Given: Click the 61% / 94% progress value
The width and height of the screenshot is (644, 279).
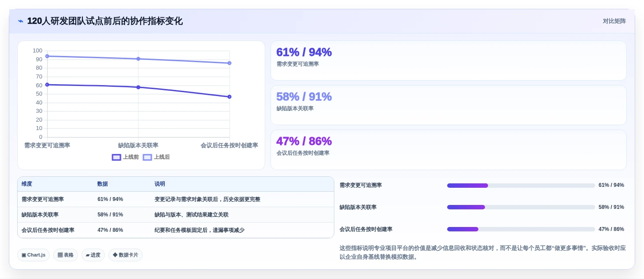Looking at the screenshot, I should point(611,185).
